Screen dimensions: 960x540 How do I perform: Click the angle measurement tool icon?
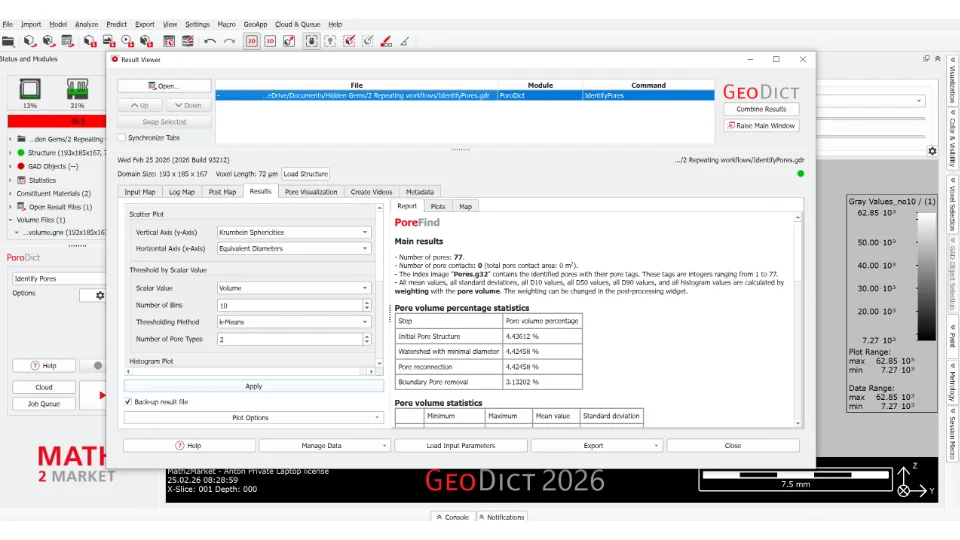(x=405, y=42)
